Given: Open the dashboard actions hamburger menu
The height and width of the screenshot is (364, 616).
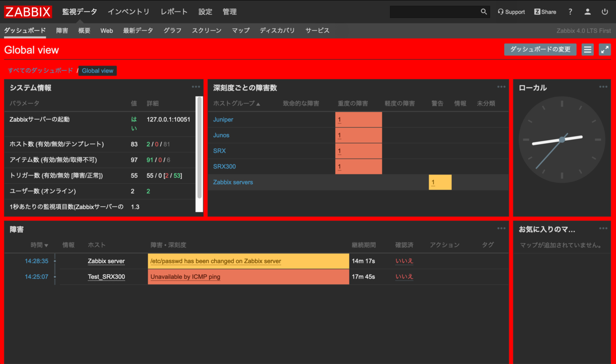Looking at the screenshot, I should pyautogui.click(x=588, y=49).
